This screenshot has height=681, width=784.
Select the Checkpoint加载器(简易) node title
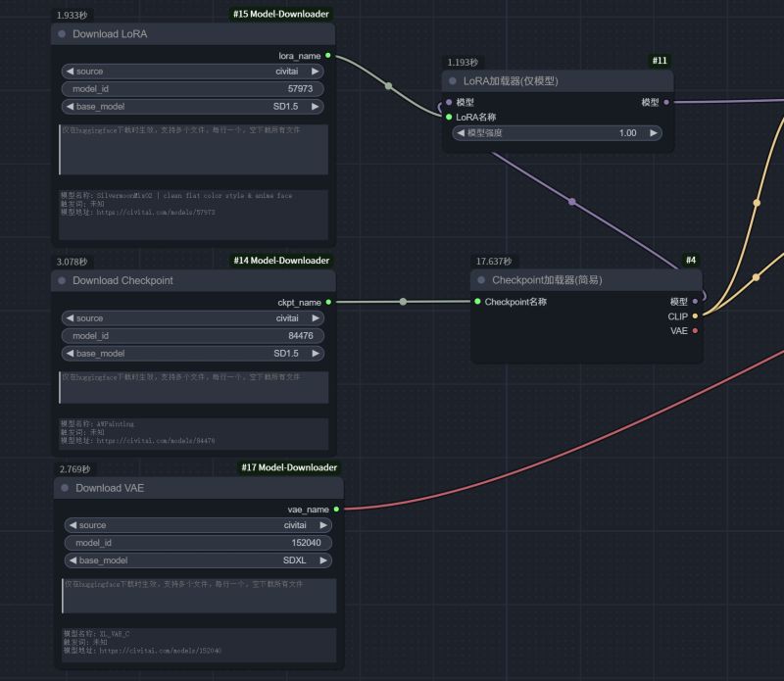(x=547, y=280)
